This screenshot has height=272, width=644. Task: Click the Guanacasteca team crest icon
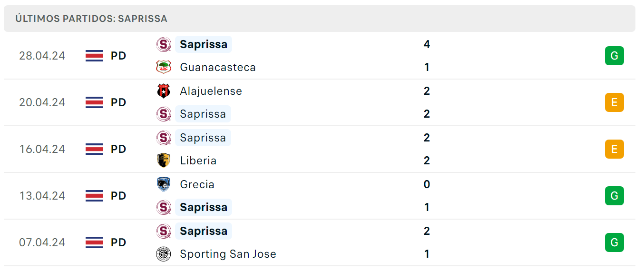(x=164, y=67)
